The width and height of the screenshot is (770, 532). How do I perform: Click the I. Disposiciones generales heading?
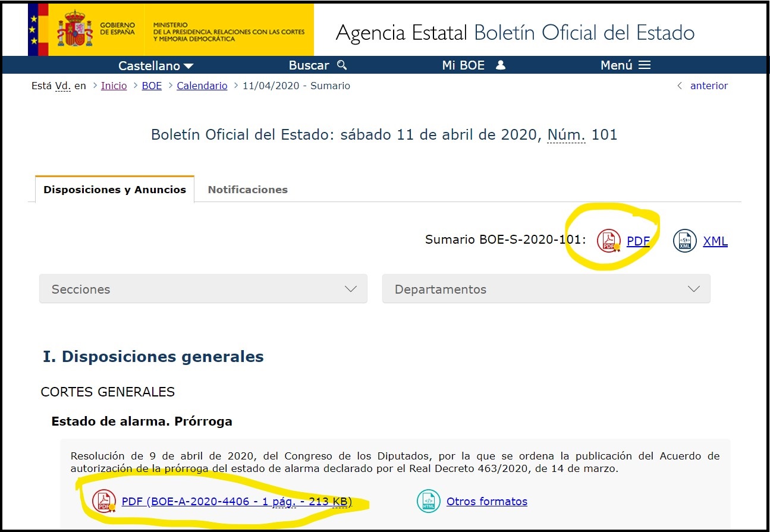click(153, 357)
